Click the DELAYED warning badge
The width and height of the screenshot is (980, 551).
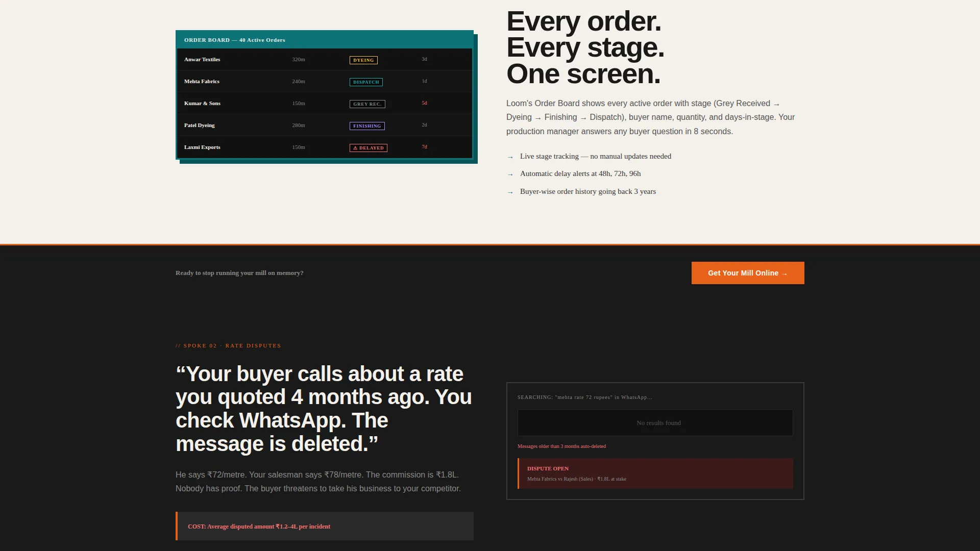coord(368,148)
